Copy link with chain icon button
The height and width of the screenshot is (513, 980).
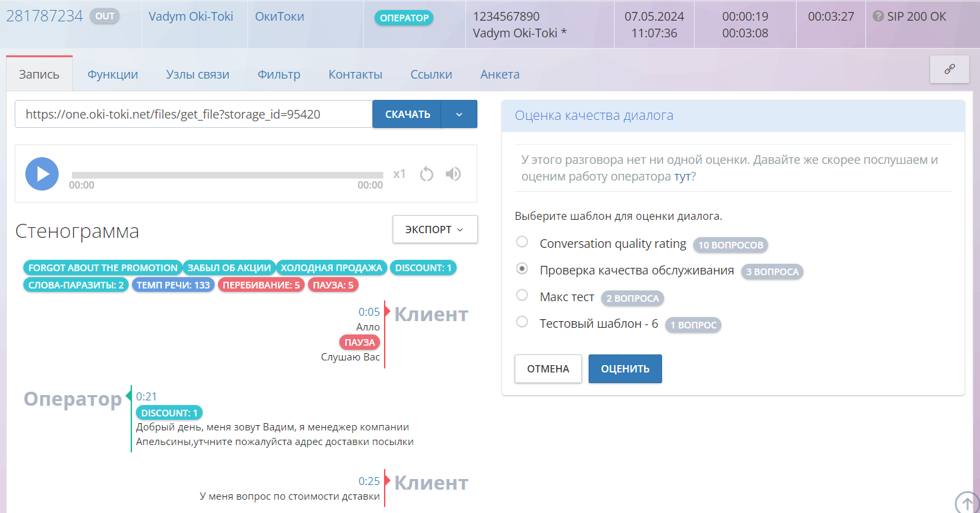click(949, 69)
